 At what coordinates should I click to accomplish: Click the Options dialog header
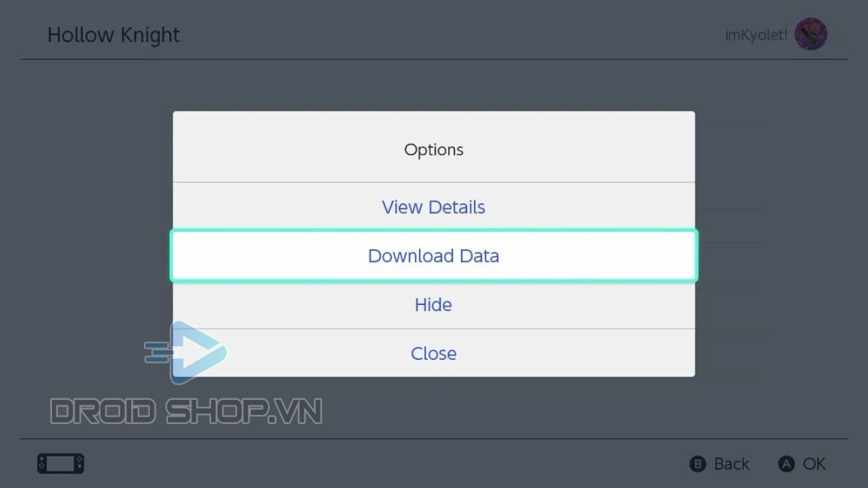click(433, 149)
